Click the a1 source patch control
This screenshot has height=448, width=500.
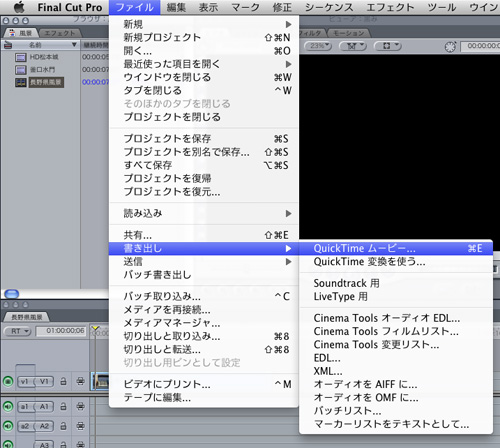pos(25,407)
